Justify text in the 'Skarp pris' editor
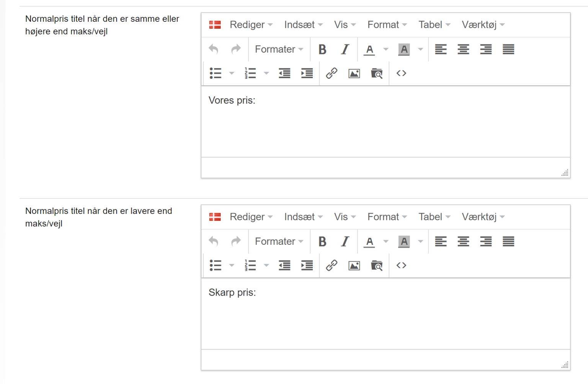This screenshot has height=384, width=588. (508, 241)
